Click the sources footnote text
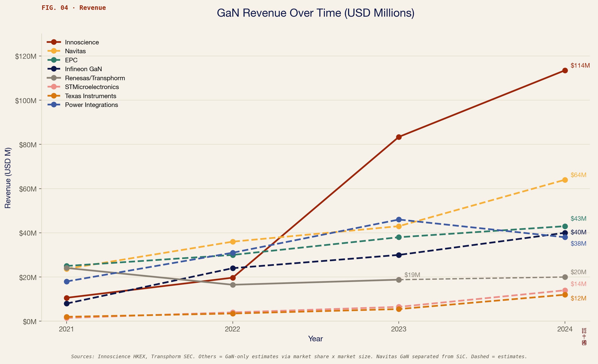 click(299, 356)
